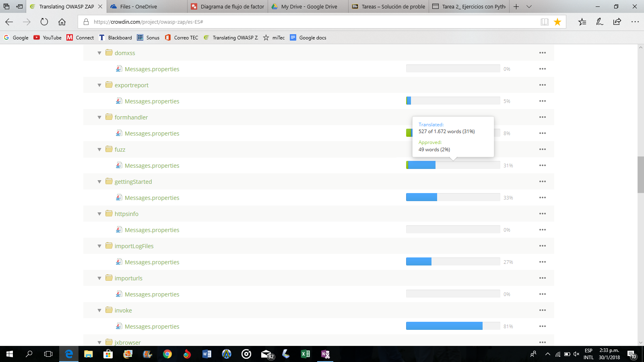Click the httpsinfo folder icon
The image size is (644, 362).
(x=109, y=213)
